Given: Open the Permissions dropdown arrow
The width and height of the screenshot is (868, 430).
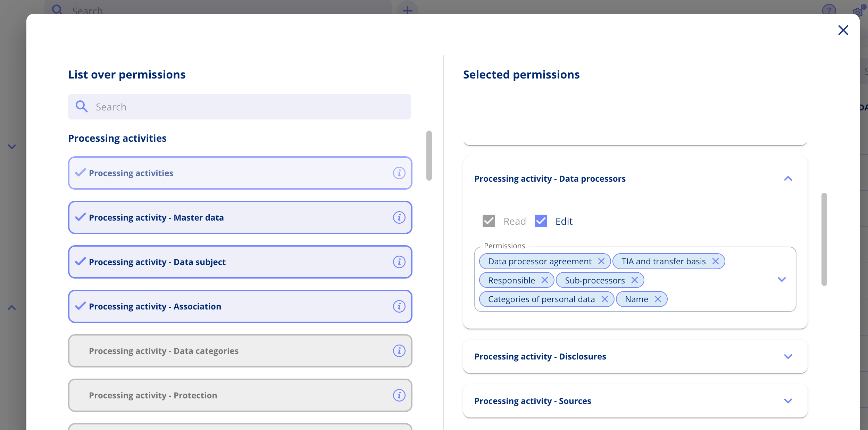Looking at the screenshot, I should coord(782,280).
